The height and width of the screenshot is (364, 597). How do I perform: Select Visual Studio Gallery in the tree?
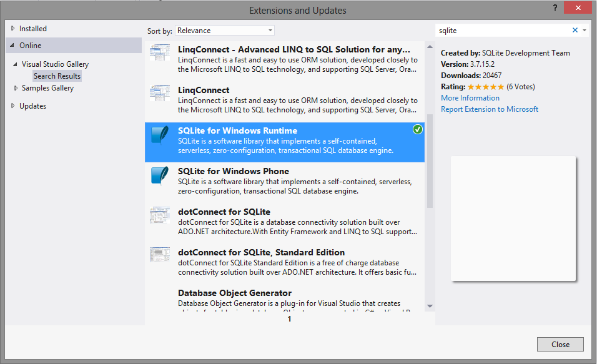coord(55,64)
